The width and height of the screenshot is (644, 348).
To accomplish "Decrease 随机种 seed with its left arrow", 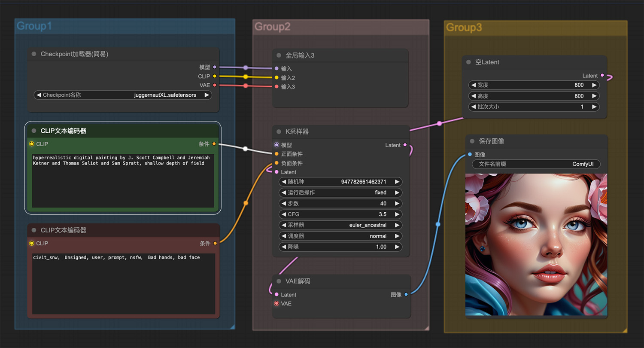I will coord(284,182).
